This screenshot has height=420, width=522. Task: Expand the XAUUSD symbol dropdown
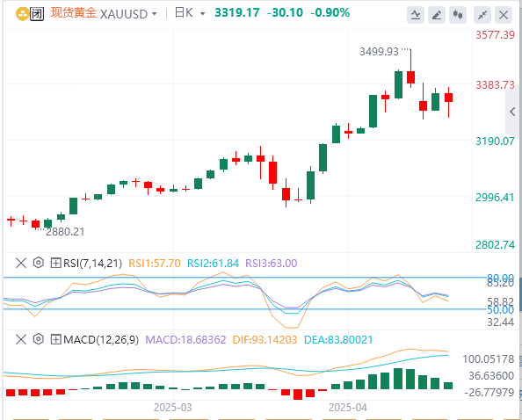(x=154, y=14)
